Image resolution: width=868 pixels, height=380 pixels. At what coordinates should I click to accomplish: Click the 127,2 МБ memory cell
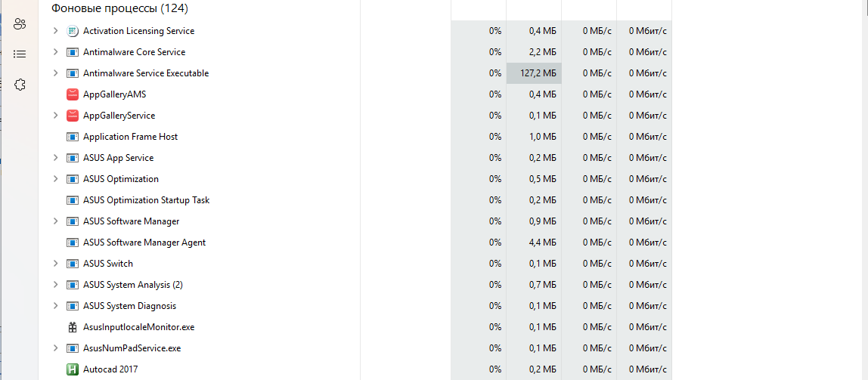tap(534, 73)
